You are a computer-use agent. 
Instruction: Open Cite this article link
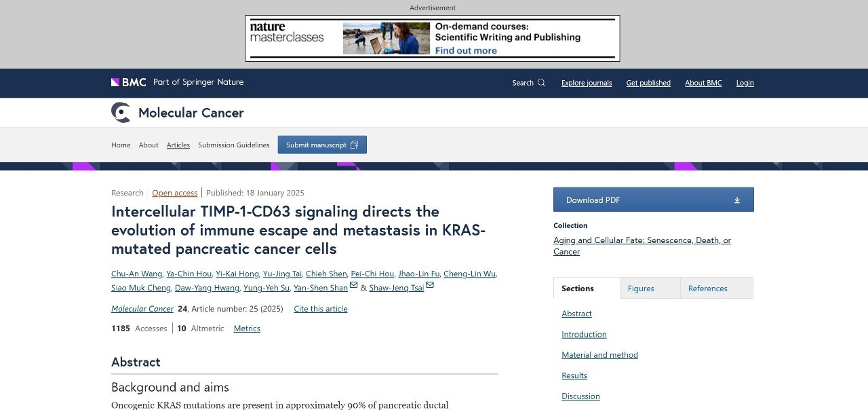pyautogui.click(x=321, y=309)
